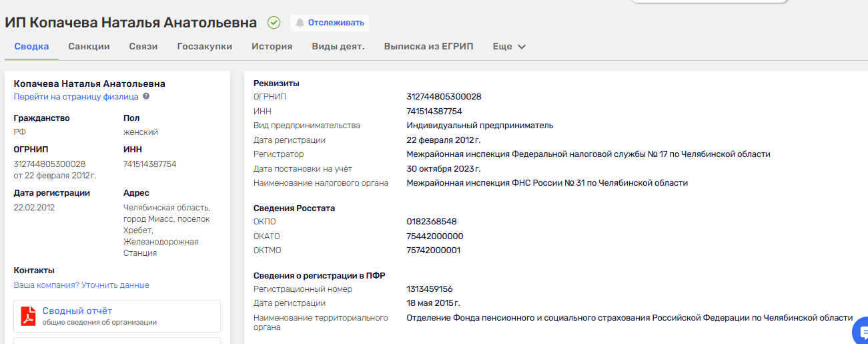
Task: Click the ПФР registration number 1313459156
Action: click(430, 289)
